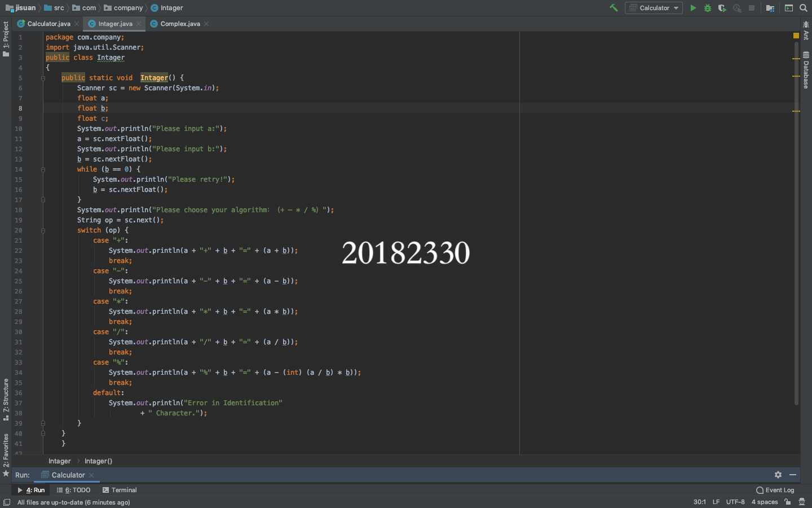Open the Database tool window

click(806, 71)
